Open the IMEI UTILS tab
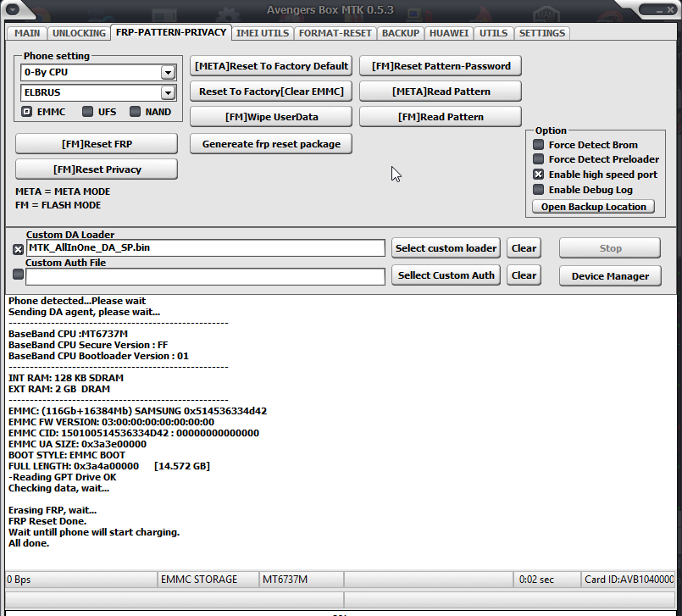 263,33
